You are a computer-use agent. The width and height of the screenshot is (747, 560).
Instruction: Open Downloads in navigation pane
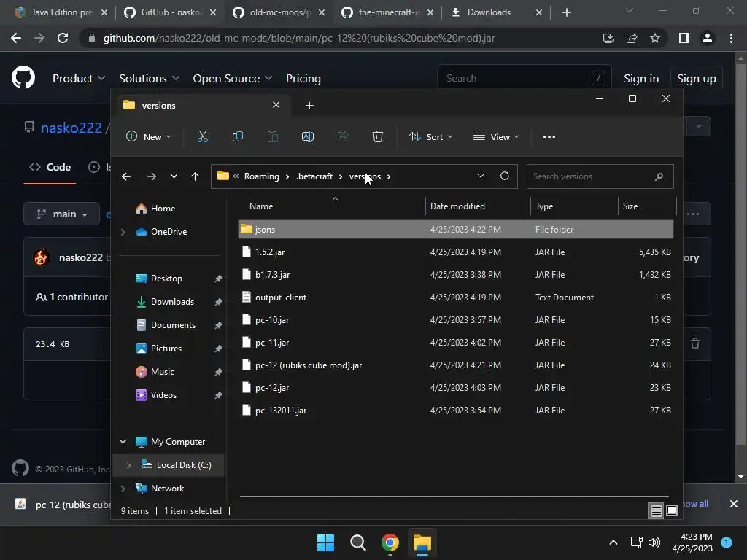[x=172, y=302]
